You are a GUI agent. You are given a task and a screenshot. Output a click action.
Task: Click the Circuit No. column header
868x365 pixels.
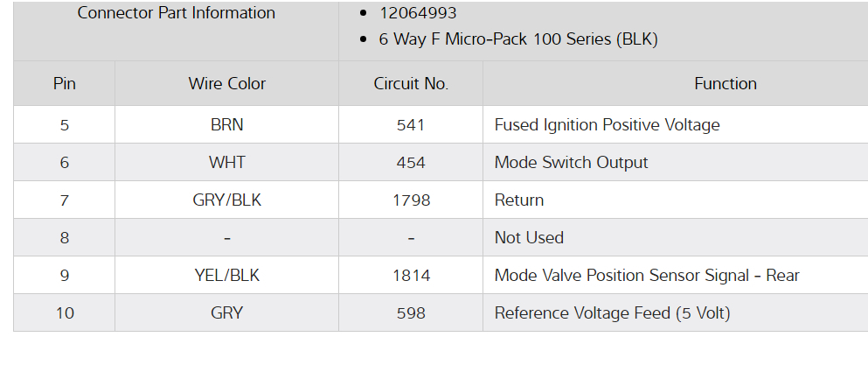[411, 84]
